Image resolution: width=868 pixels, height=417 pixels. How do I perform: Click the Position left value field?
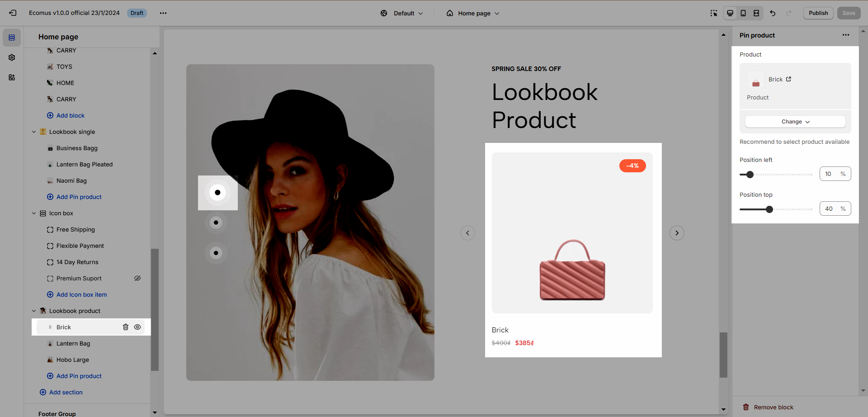[835, 174]
